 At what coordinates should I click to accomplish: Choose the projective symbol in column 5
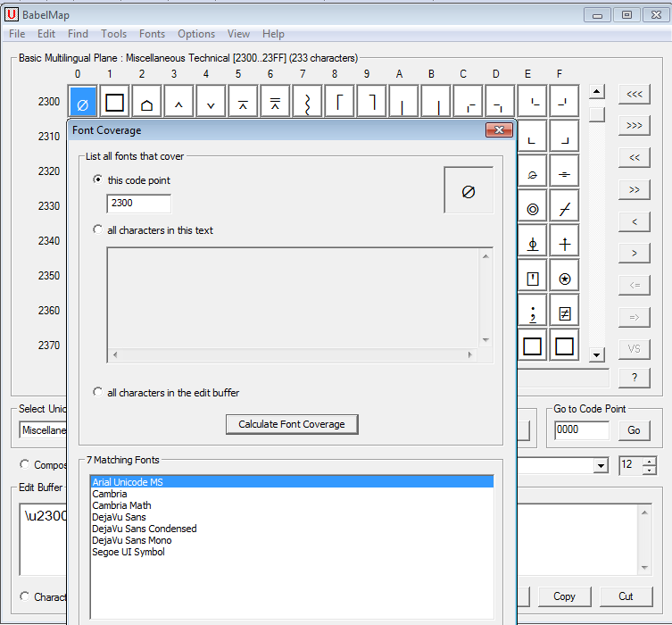[x=243, y=102]
